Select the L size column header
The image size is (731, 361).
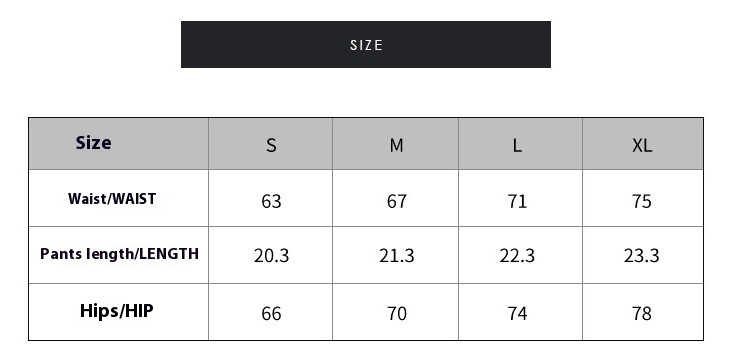(x=517, y=146)
